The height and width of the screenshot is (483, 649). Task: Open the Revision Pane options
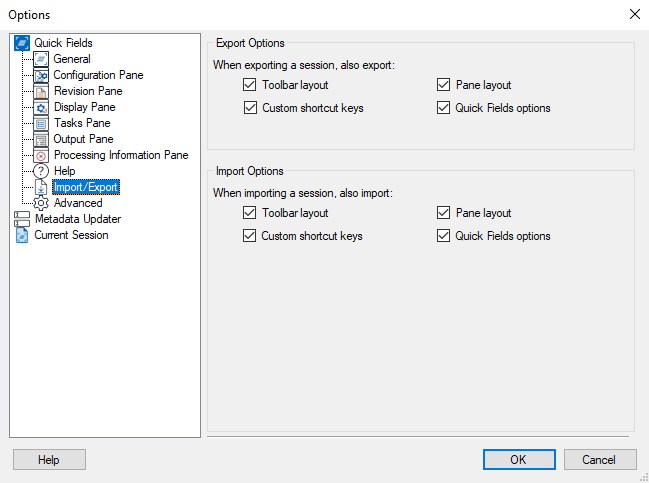point(88,91)
